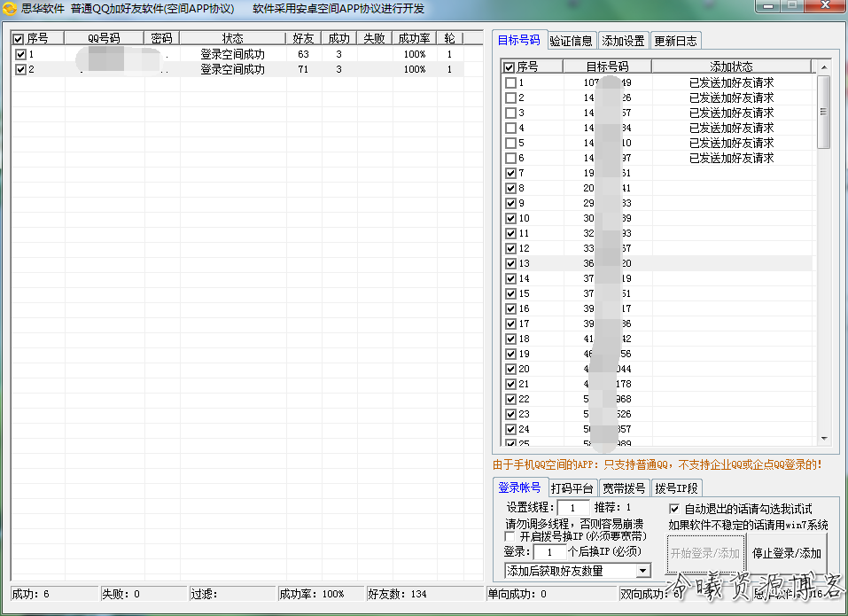
Task: Click the 好友 column header
Action: click(303, 38)
